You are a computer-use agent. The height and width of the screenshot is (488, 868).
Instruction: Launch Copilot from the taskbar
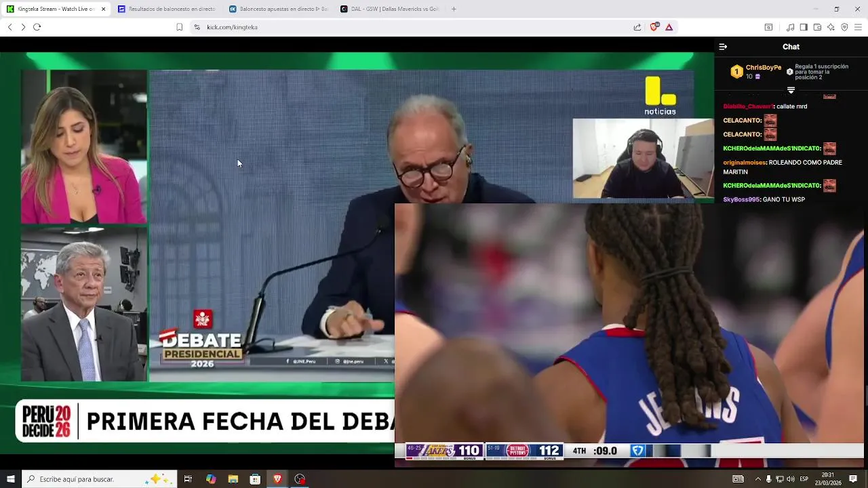point(211,479)
